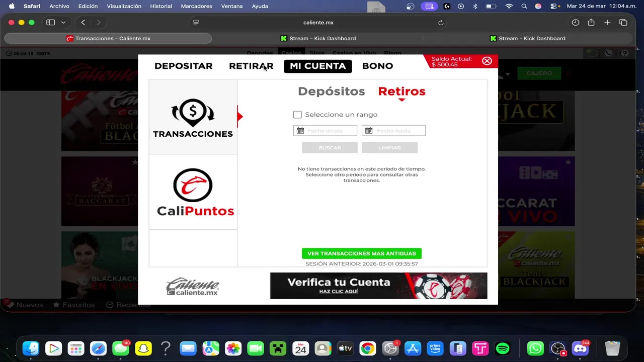This screenshot has height=362, width=644.
Task: Open Snapchat from the Dock
Action: click(143, 348)
